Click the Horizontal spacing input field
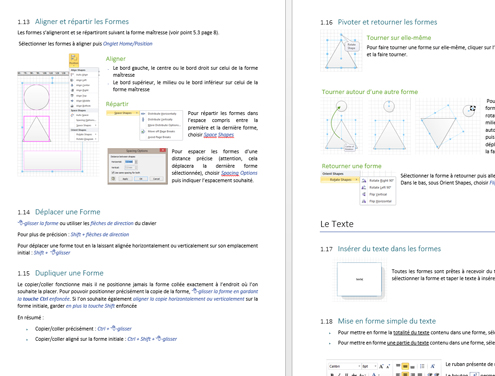495x376 pixels. [129, 162]
